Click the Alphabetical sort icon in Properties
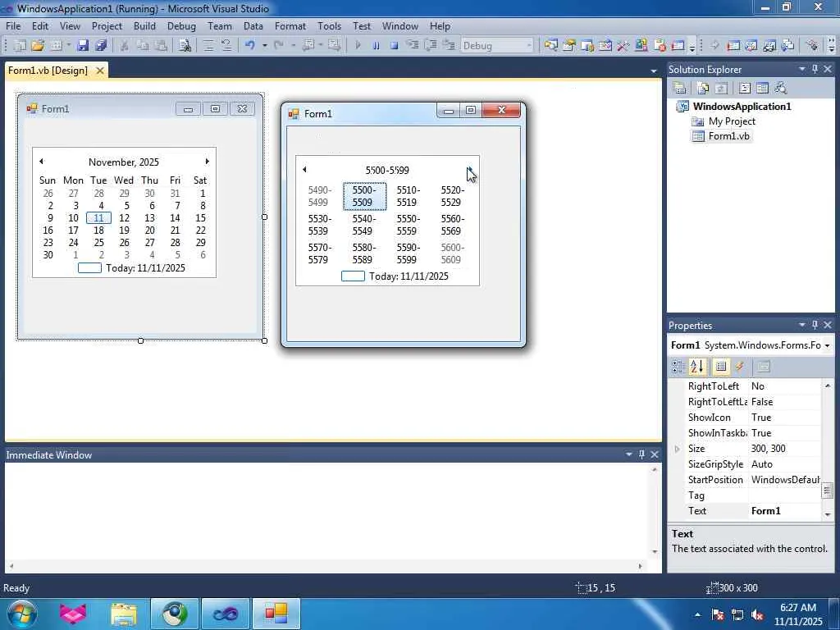 pos(697,367)
